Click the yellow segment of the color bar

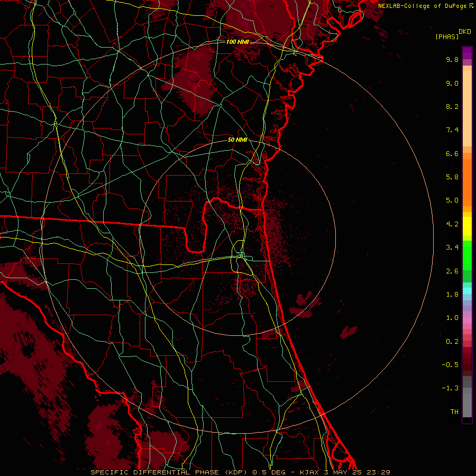tap(467, 226)
